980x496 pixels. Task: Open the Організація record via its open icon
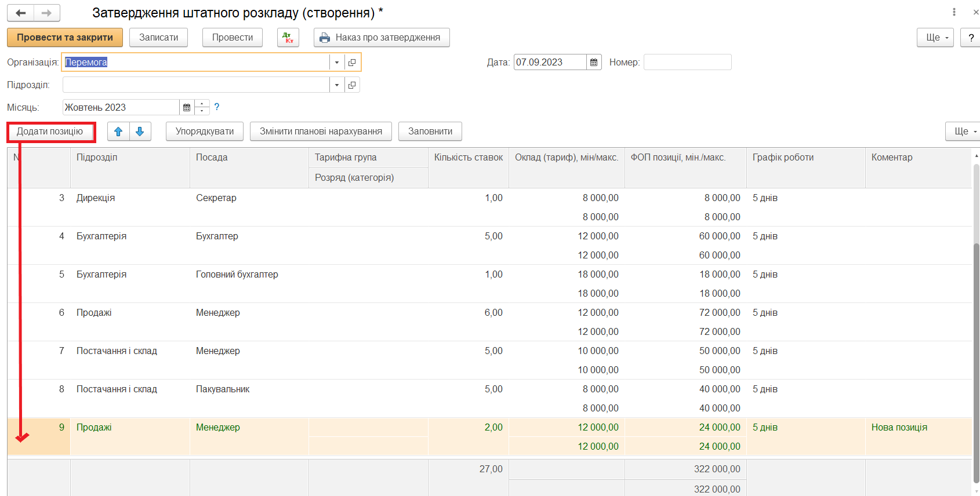pos(352,62)
